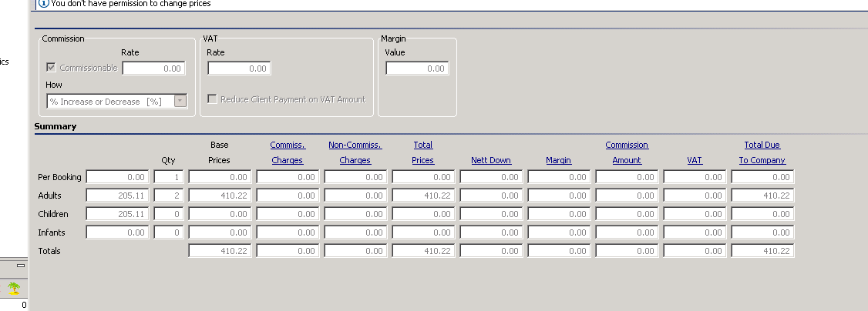Screen dimensions: 868x311
Task: Click Infants unit price field
Action: click(118, 232)
